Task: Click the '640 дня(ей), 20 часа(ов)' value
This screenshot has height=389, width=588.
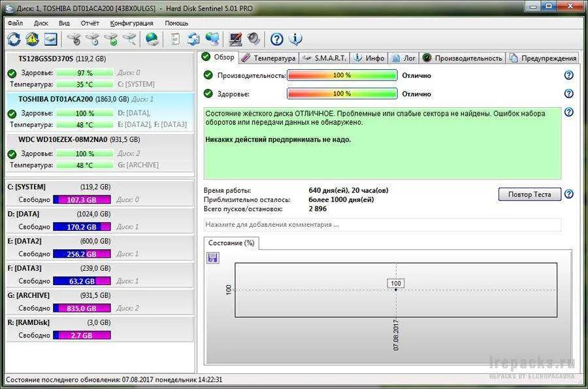Action: coord(348,190)
